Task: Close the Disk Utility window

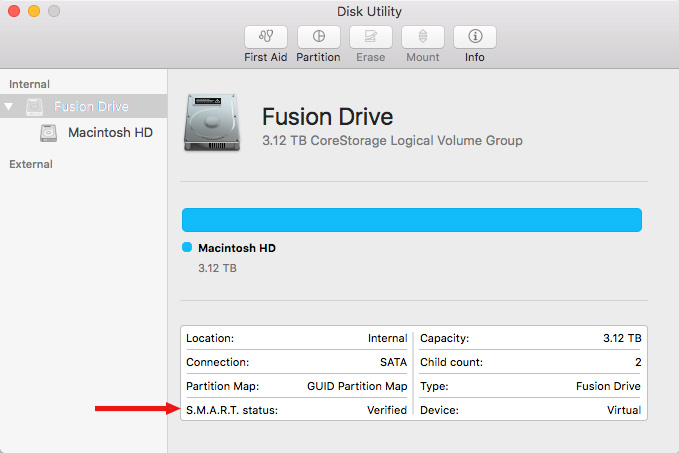Action: pos(14,11)
